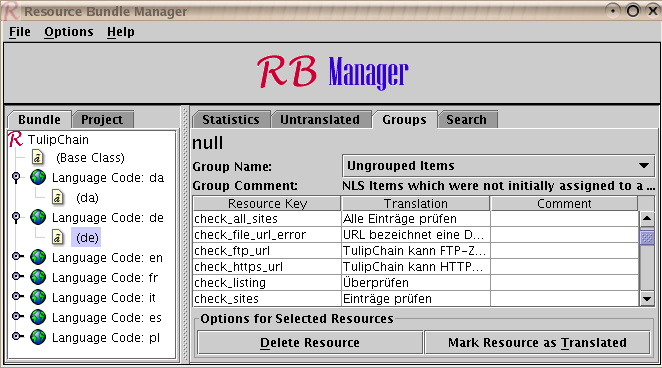Click the Translation column header
The image size is (662, 368).
415,203
